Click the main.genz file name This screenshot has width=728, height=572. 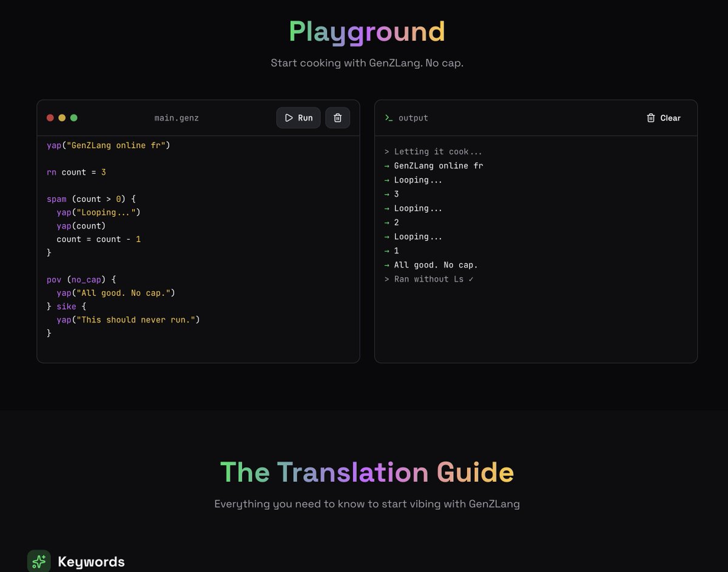[177, 118]
